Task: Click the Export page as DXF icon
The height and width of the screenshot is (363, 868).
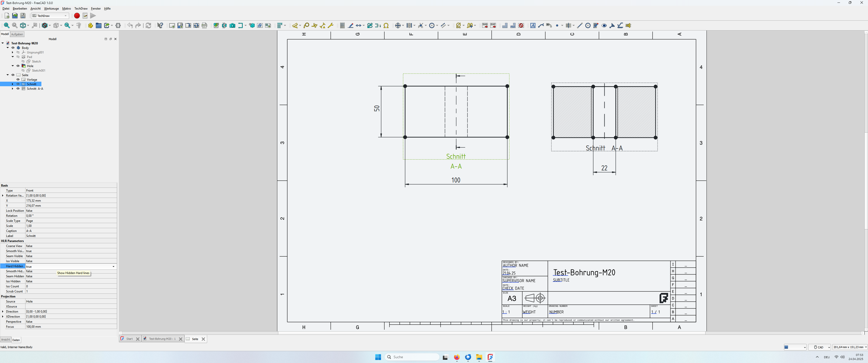Action: 493,26
